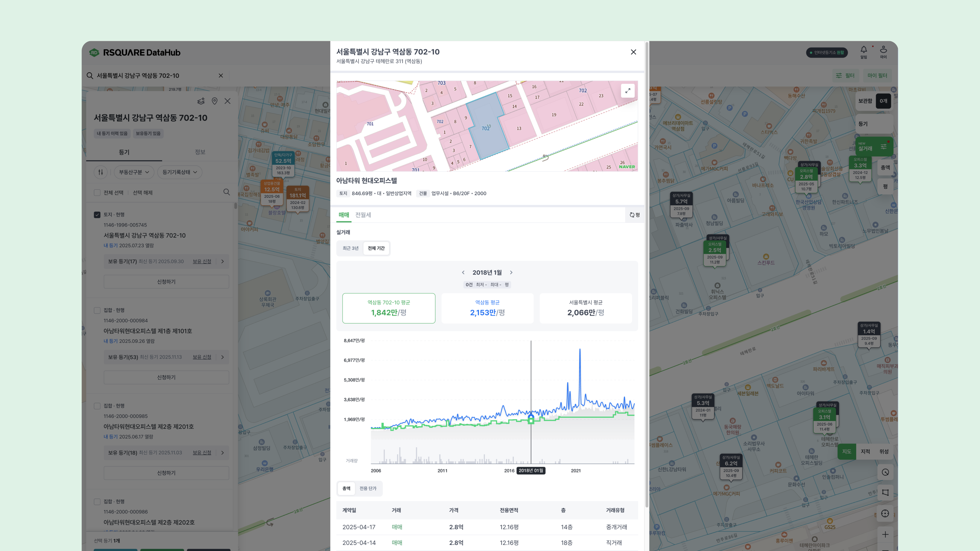The image size is (980, 551).
Task: Check the 제1층 제101호 registry checkbox
Action: point(97,310)
